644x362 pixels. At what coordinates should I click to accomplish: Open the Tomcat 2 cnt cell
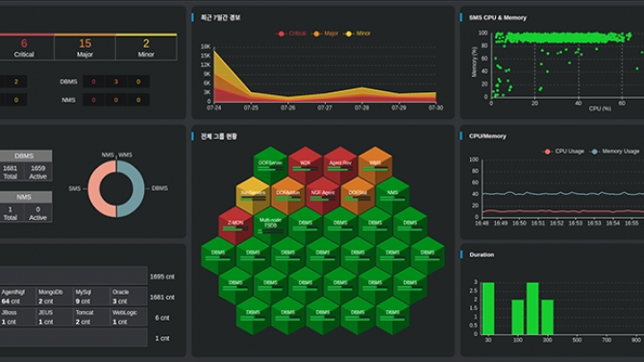[91, 317]
